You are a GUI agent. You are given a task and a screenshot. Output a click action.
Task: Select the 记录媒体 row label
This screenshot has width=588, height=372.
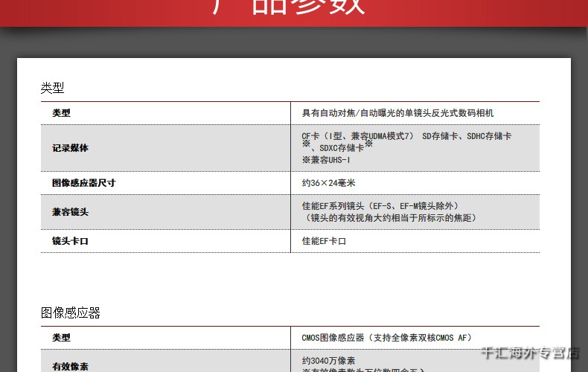pos(70,148)
